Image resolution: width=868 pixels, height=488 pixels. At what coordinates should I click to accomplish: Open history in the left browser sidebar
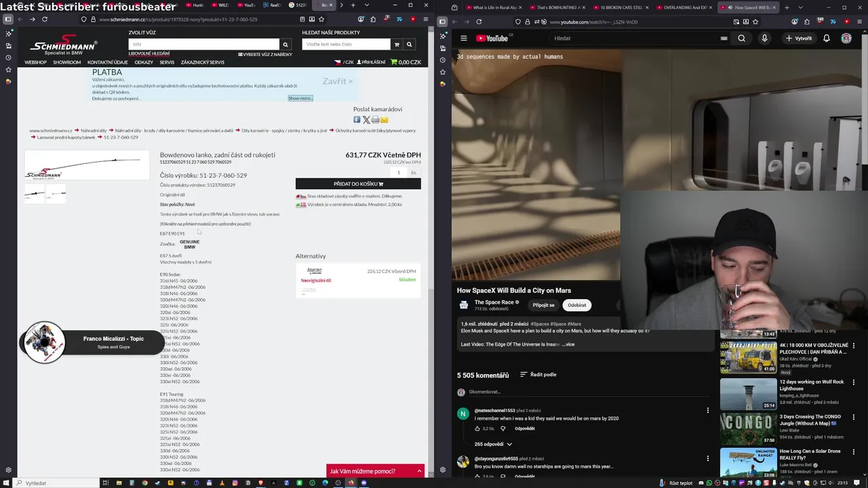(8, 58)
